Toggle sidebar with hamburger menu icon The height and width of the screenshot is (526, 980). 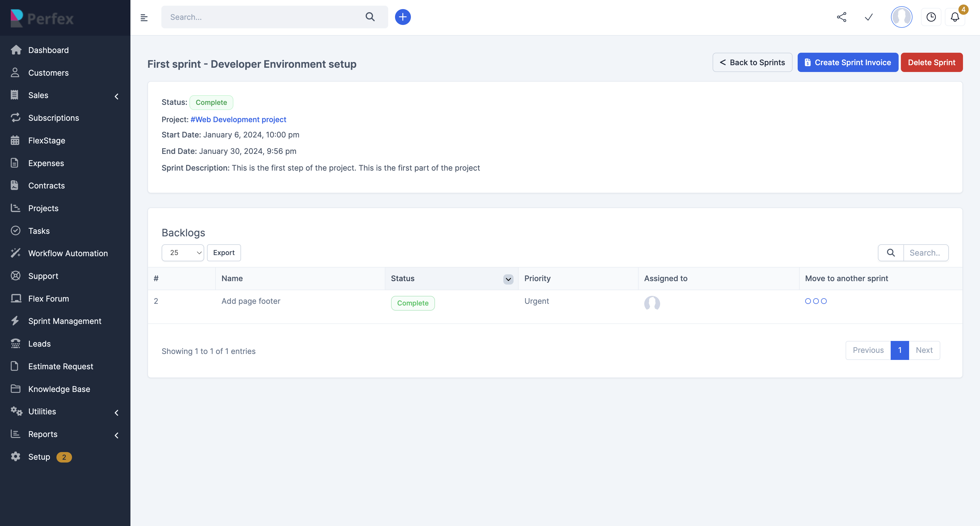(144, 18)
